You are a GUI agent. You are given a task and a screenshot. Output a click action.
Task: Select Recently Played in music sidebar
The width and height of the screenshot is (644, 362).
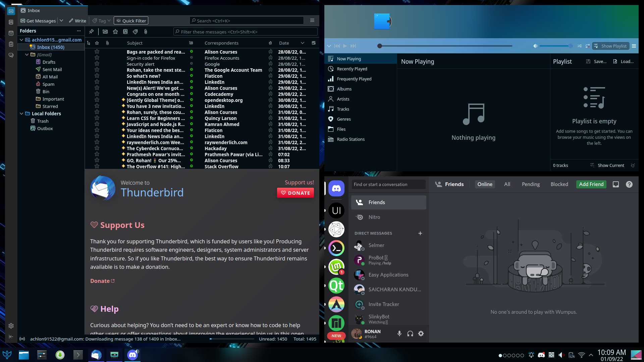[361, 69]
